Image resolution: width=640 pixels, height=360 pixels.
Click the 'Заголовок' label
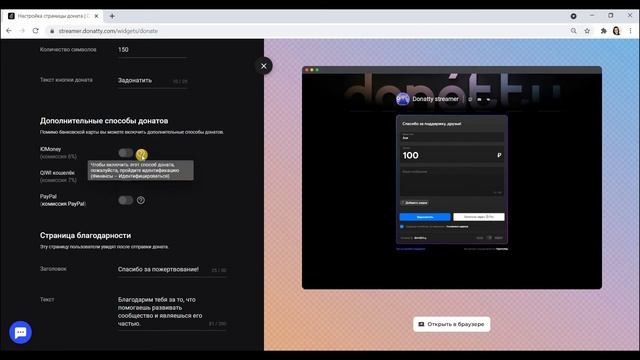(x=53, y=269)
